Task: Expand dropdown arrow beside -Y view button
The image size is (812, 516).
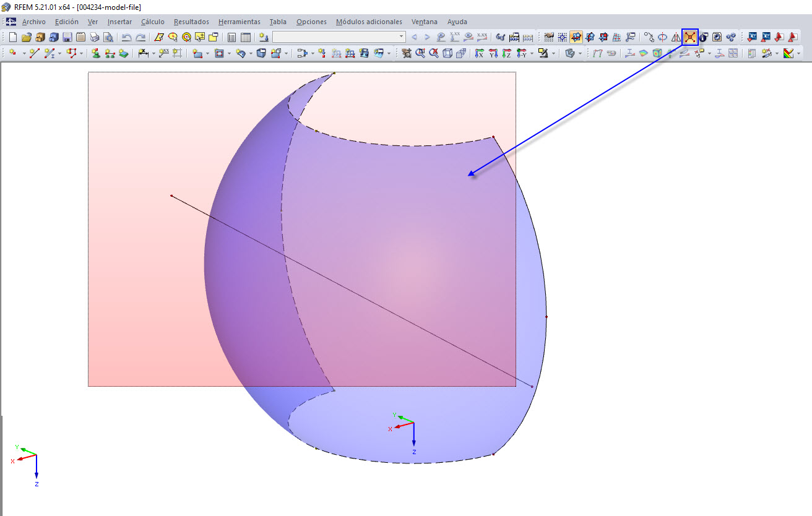Action: coord(531,54)
